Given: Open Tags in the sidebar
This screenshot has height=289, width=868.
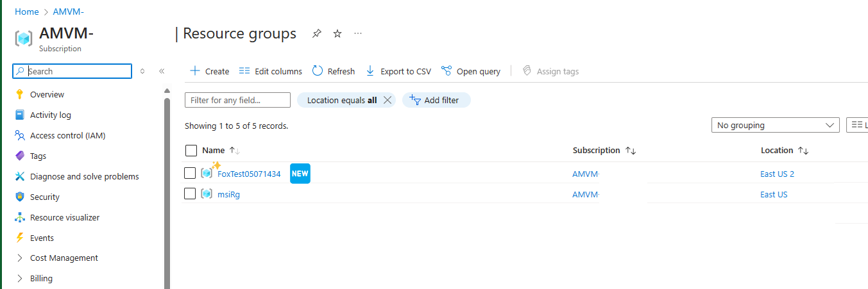Looking at the screenshot, I should click(38, 156).
